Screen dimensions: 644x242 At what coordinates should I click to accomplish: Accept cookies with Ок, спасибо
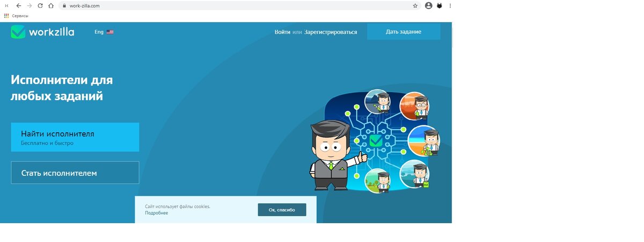click(282, 210)
